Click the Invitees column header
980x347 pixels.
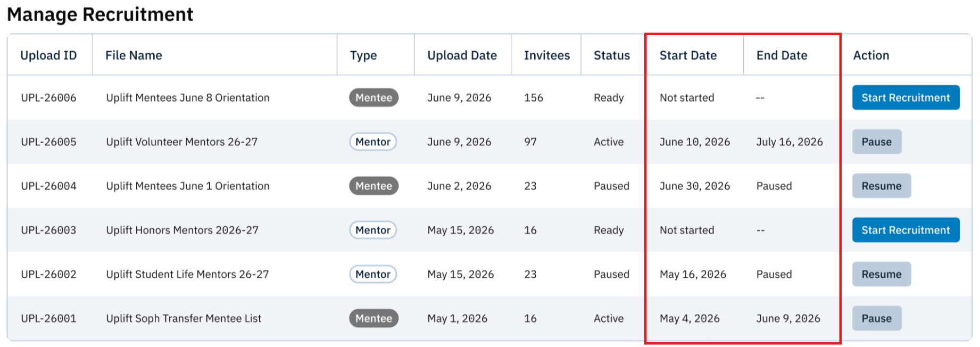point(547,55)
